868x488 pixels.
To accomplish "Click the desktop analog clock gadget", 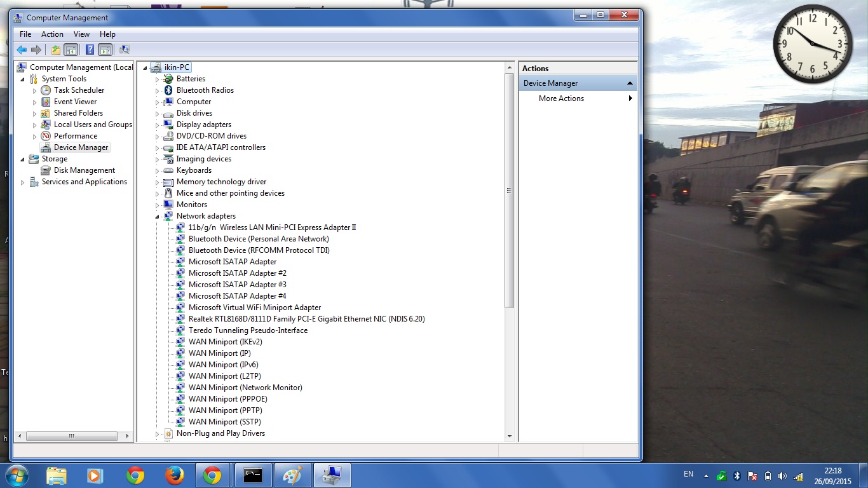I will click(813, 44).
